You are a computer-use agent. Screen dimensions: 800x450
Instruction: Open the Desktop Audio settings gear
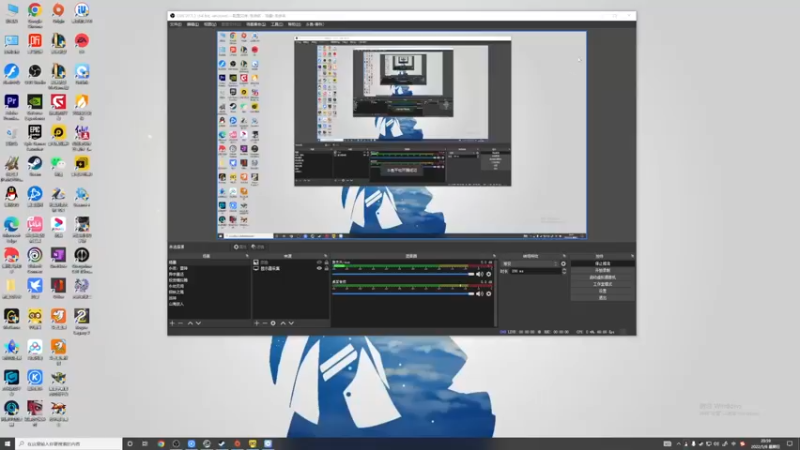tap(489, 294)
